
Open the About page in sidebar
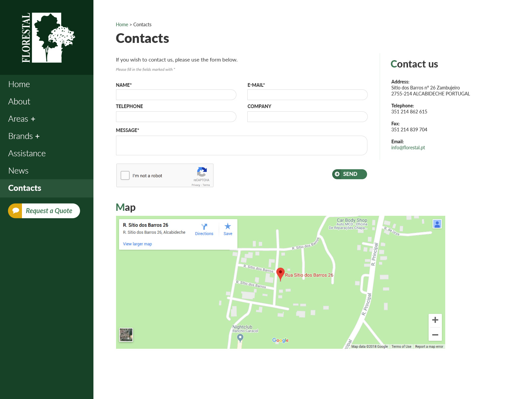pos(19,101)
